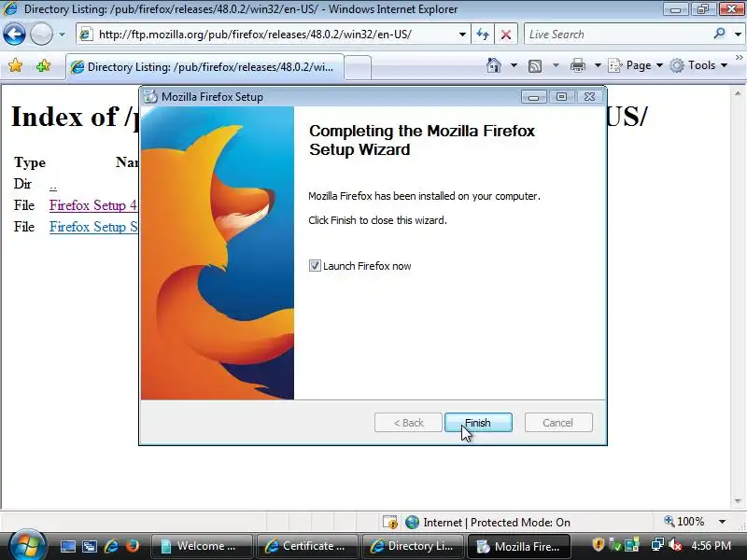Viewport: 747px width, 560px height.
Task: Go back with the Internet Explorer back arrow
Action: [x=14, y=35]
